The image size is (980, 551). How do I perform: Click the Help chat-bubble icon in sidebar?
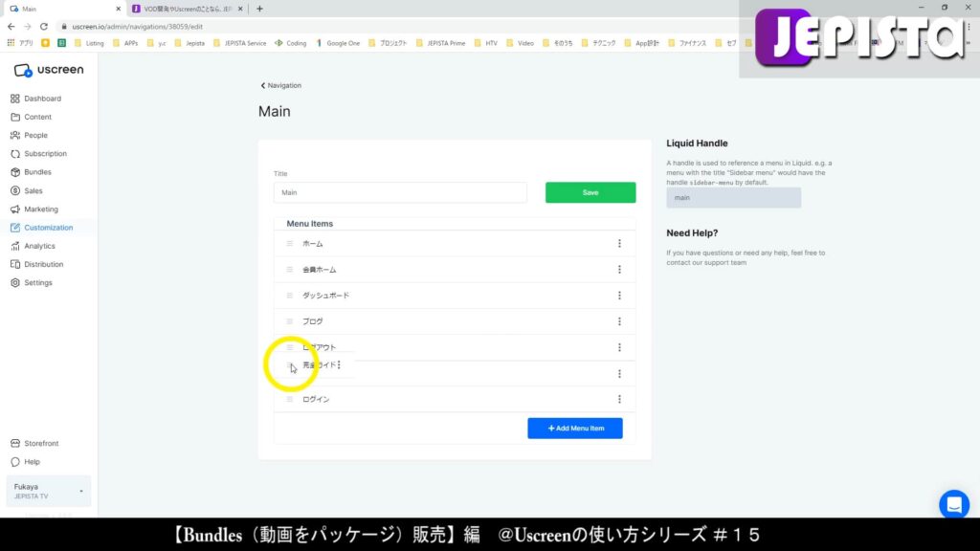pos(15,462)
